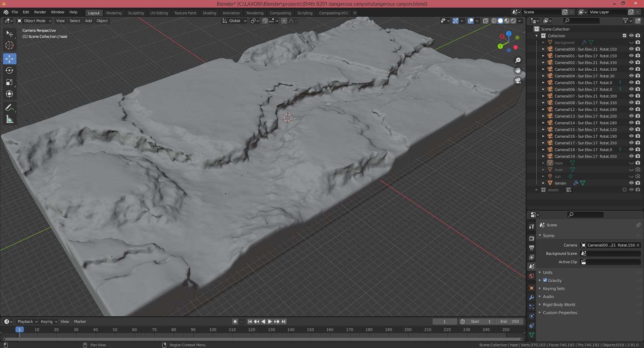Hide the terrain object in viewport
This screenshot has width=644, height=348.
[x=631, y=183]
